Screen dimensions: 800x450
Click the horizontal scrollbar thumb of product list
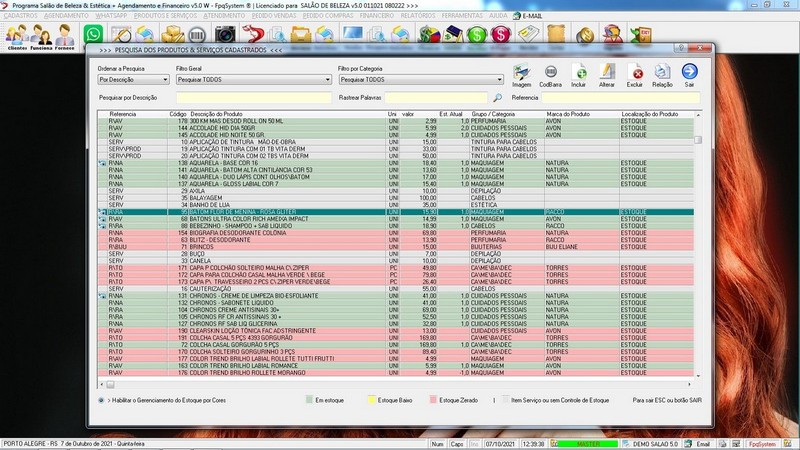point(110,384)
